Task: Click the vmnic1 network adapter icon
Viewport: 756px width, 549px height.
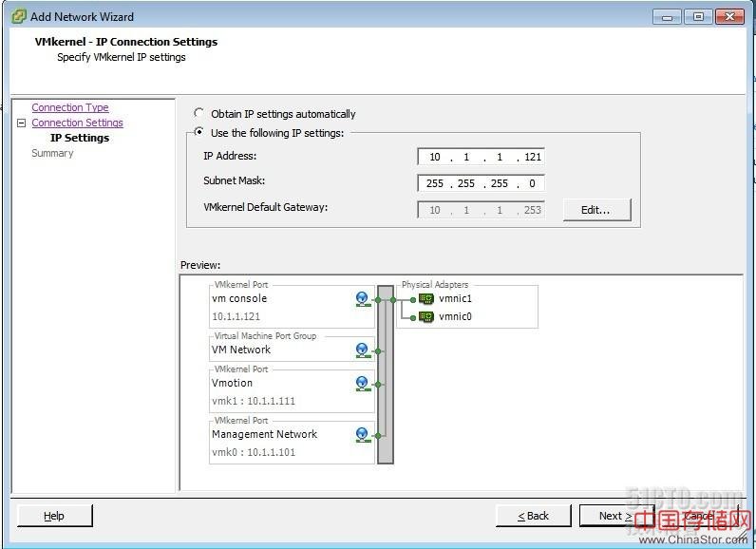Action: pos(426,299)
